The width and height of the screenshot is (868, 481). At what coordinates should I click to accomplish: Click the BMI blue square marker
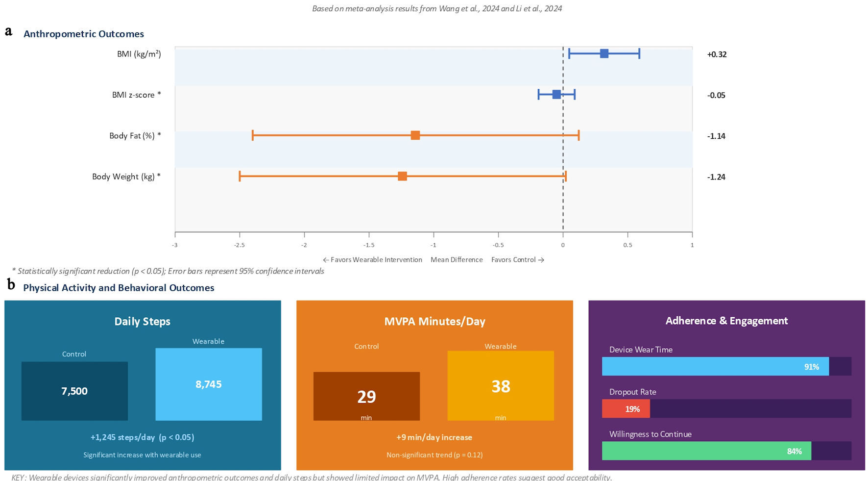(604, 54)
